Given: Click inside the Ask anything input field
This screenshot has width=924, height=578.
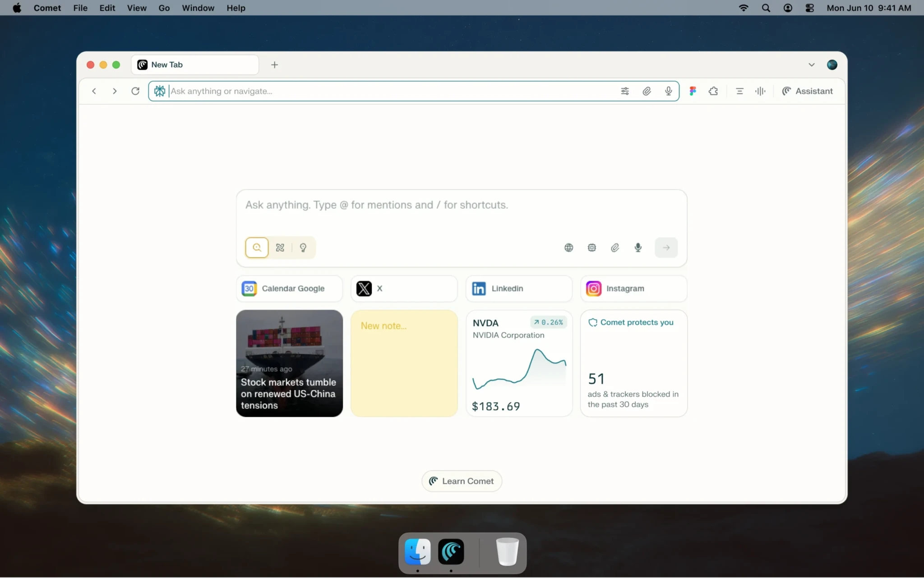Looking at the screenshot, I should coord(461,205).
